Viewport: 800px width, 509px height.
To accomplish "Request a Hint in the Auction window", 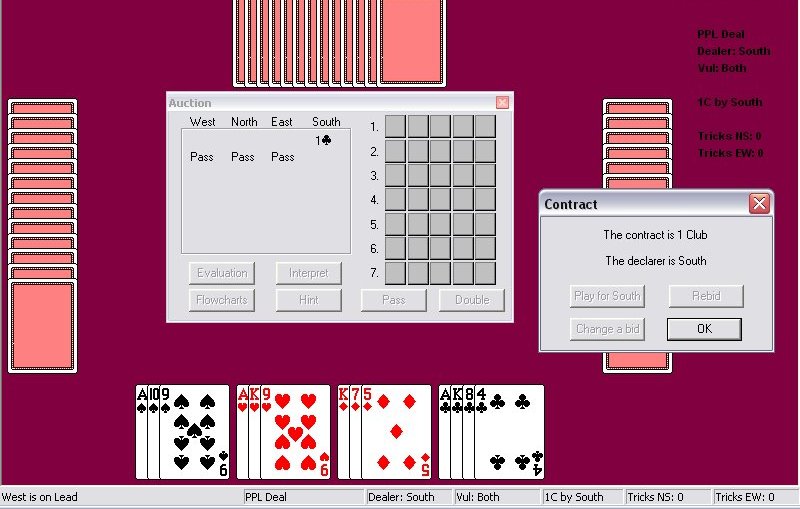I will click(309, 300).
